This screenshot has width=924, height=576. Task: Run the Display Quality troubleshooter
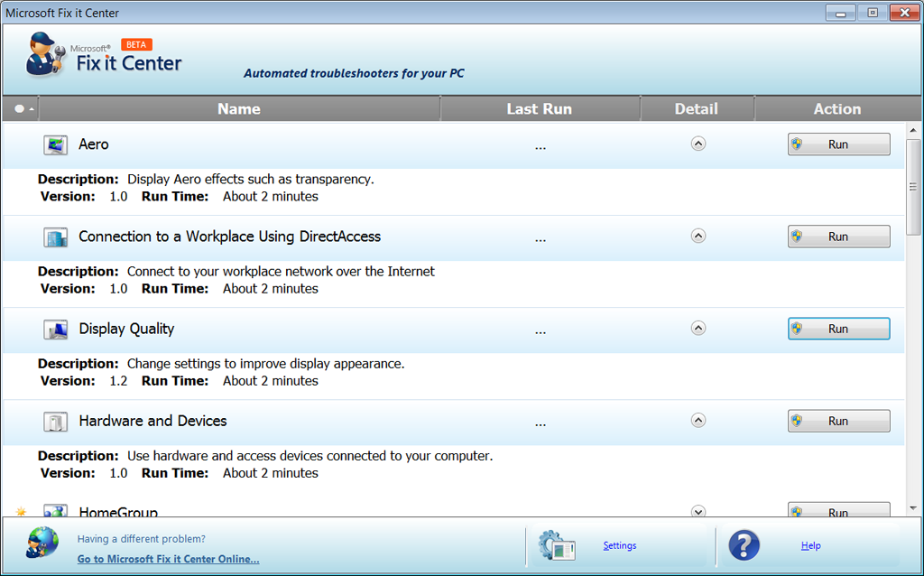tap(839, 329)
